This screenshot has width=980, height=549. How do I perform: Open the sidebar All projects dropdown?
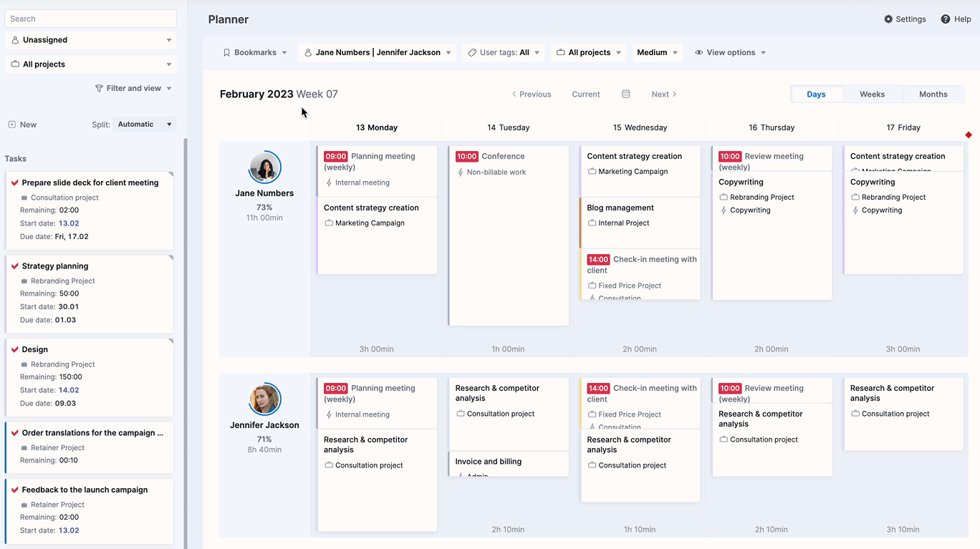91,64
